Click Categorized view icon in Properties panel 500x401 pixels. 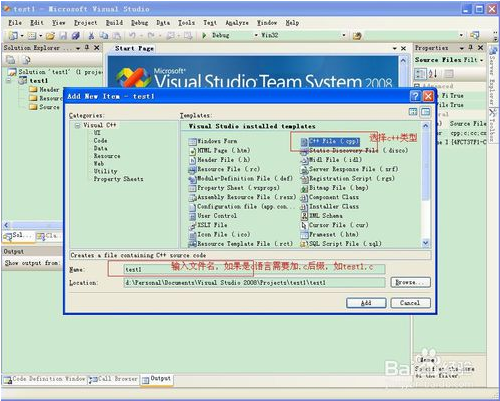click(x=420, y=74)
